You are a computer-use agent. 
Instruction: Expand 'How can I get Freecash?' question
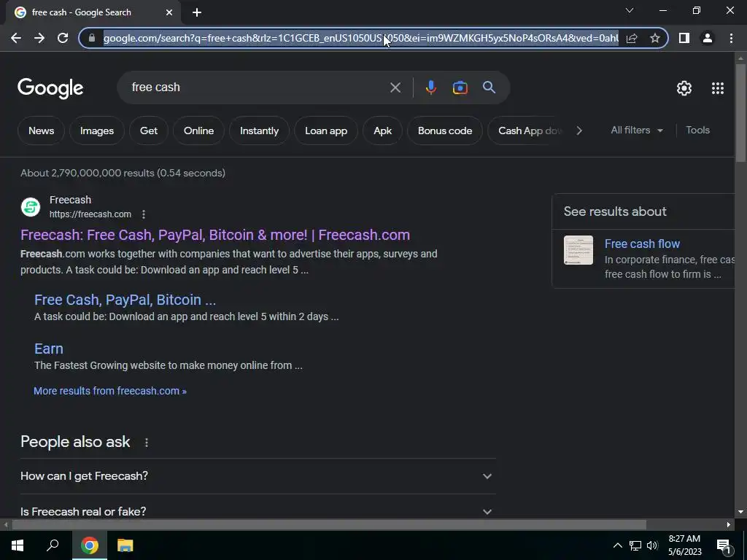point(258,476)
